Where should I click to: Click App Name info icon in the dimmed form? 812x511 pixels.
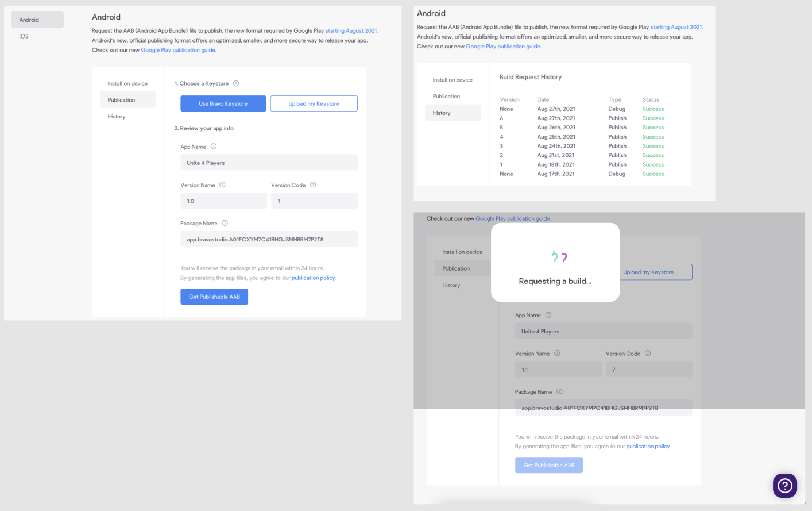click(x=548, y=315)
